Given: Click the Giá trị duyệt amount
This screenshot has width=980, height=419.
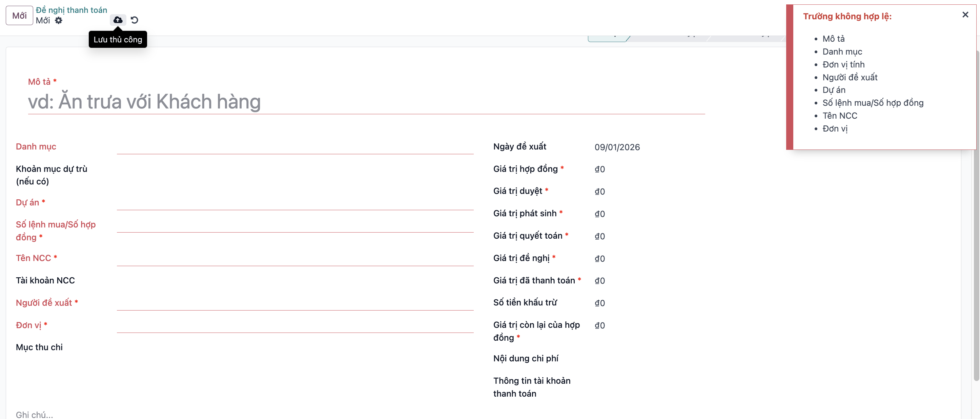Looking at the screenshot, I should 600,192.
